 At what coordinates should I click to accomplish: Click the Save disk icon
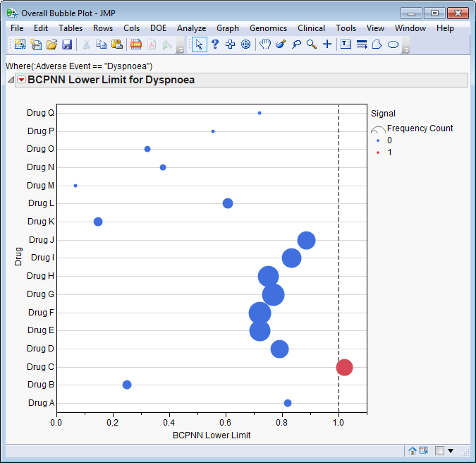pyautogui.click(x=67, y=44)
